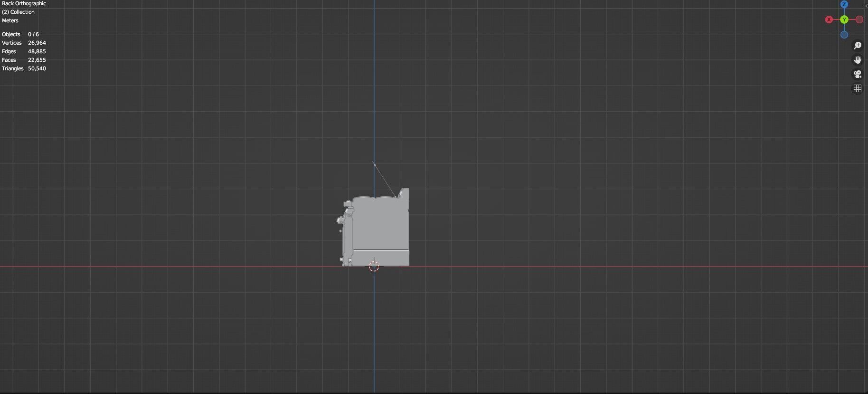The image size is (868, 394).
Task: Click the red X axis on the navigation gizmo
Action: click(x=829, y=19)
